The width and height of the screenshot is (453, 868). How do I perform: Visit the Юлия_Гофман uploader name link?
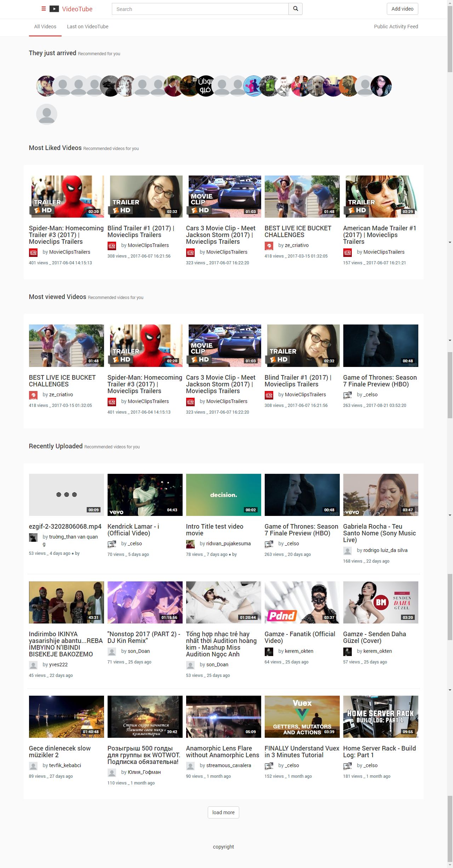pyautogui.click(x=144, y=772)
